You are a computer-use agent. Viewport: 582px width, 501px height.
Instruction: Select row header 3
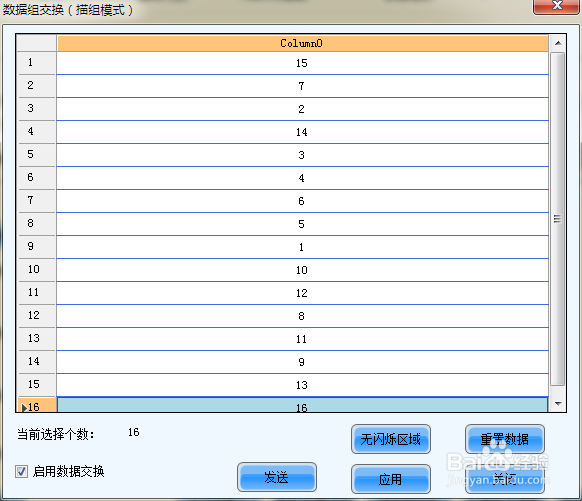click(x=37, y=109)
